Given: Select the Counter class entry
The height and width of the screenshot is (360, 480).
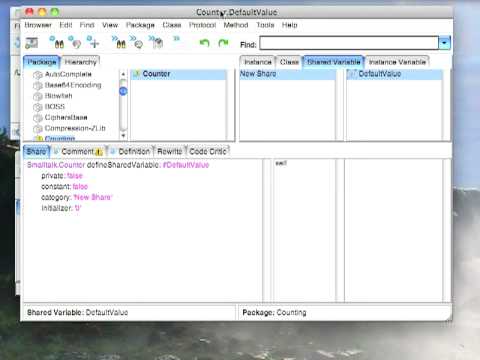Looking at the screenshot, I should pos(179,74).
